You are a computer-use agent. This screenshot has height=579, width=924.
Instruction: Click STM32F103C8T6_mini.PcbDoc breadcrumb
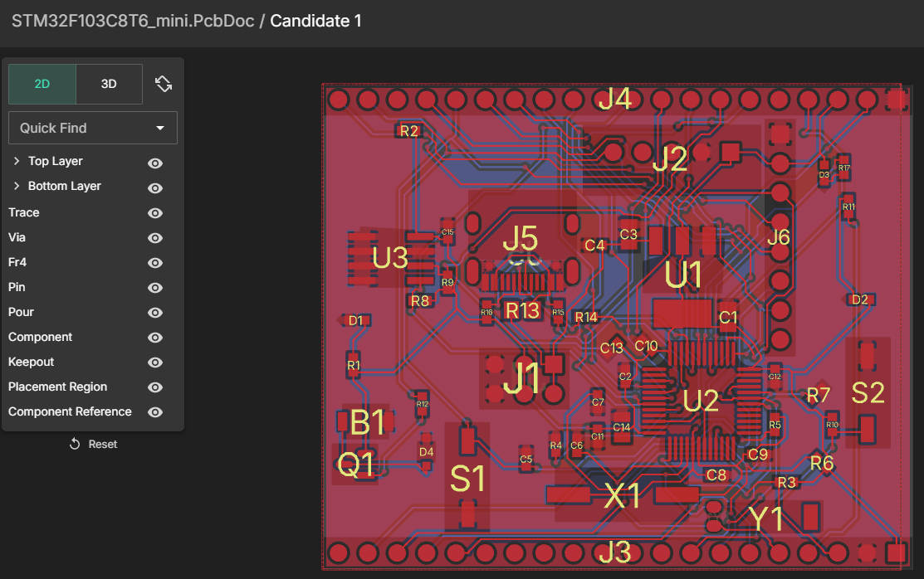[x=133, y=21]
